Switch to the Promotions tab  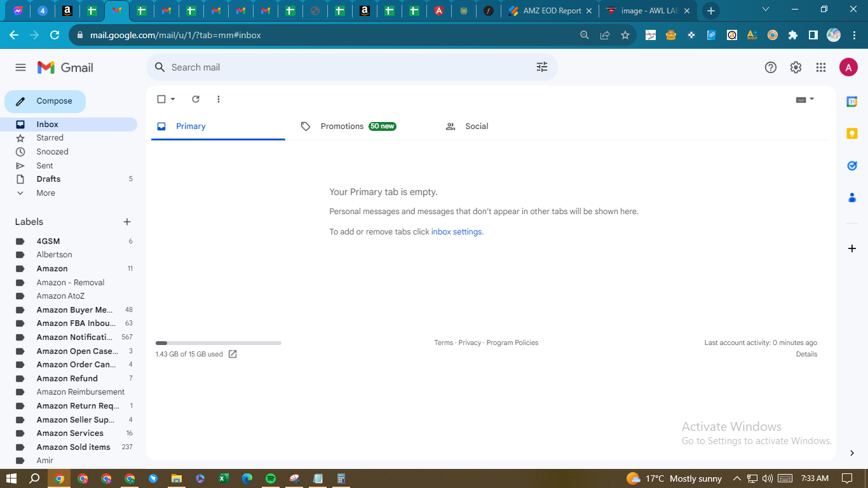tap(358, 126)
